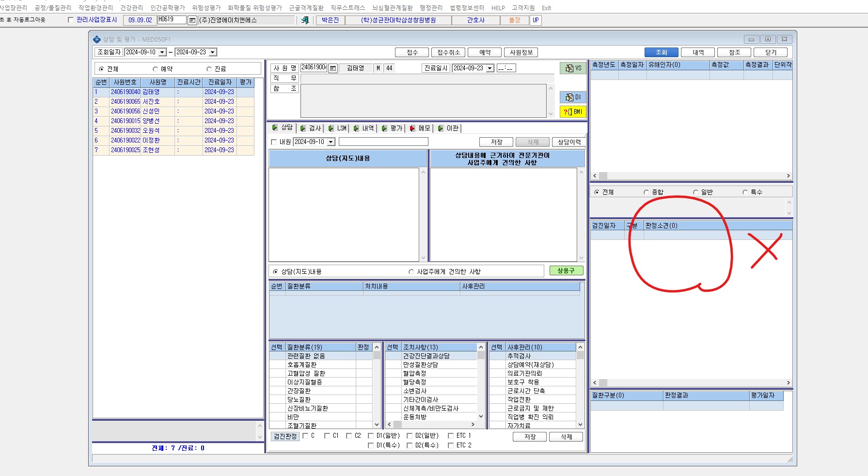Viewport: 868px width, 476px height.
Task: Open the 내원 date dropdown arrow
Action: [x=331, y=142]
